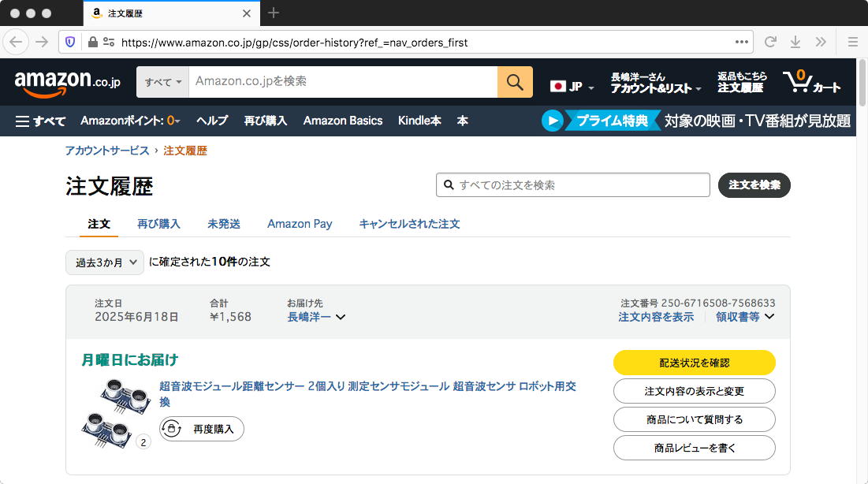The width and height of the screenshot is (868, 484).
Task: Click the Amazon.co.jp logo
Action: point(67,82)
